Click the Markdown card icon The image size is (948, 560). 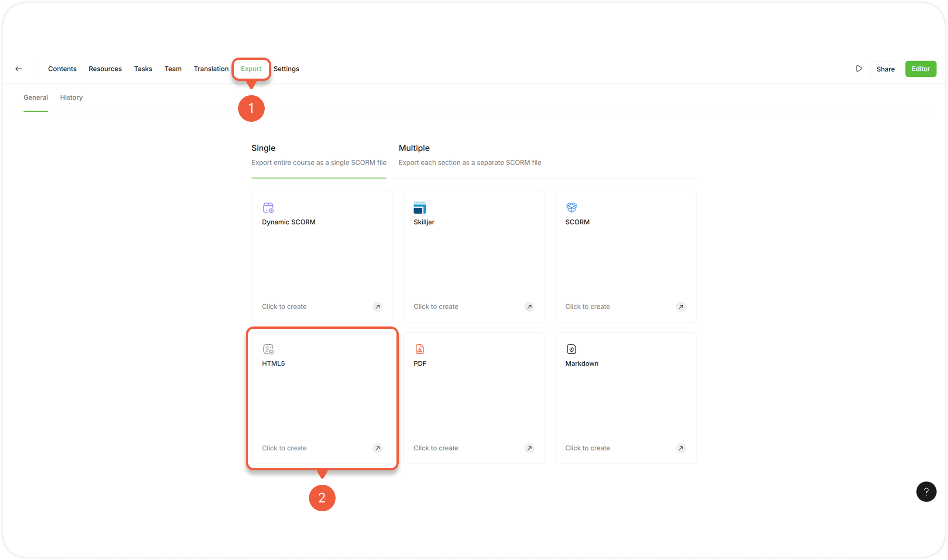click(x=571, y=349)
